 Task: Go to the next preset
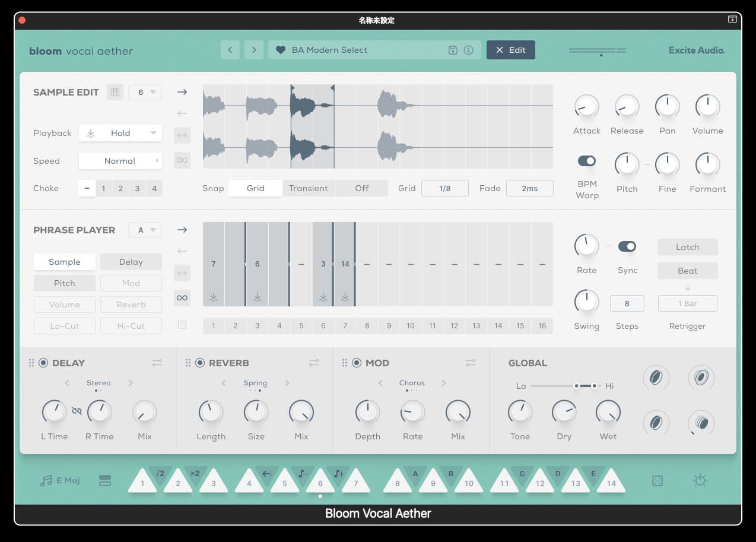click(x=254, y=50)
